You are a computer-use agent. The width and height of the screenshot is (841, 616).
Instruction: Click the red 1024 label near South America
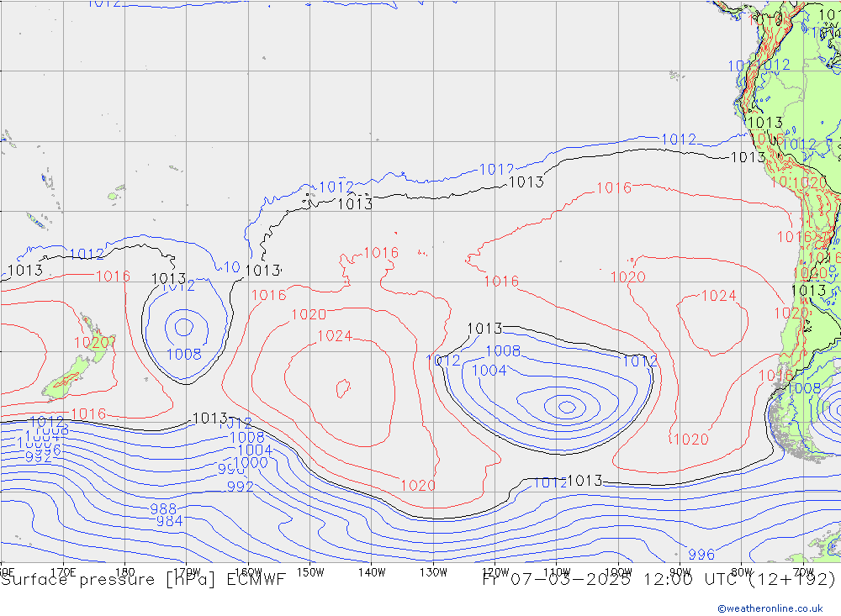719,296
